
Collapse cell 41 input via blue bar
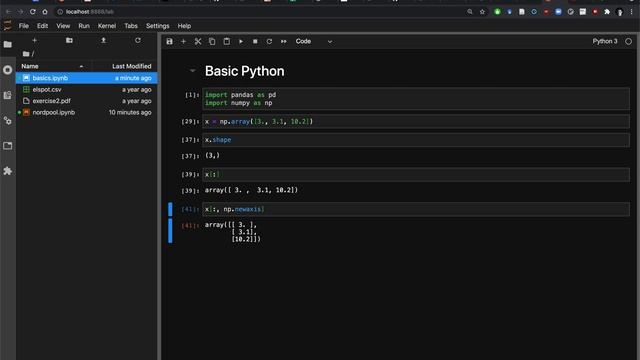tap(170, 209)
